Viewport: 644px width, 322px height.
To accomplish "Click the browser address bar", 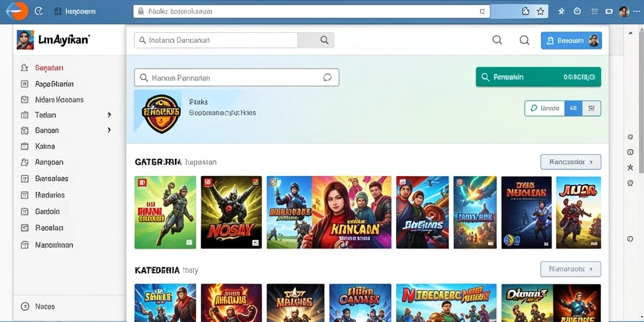I will (x=311, y=11).
